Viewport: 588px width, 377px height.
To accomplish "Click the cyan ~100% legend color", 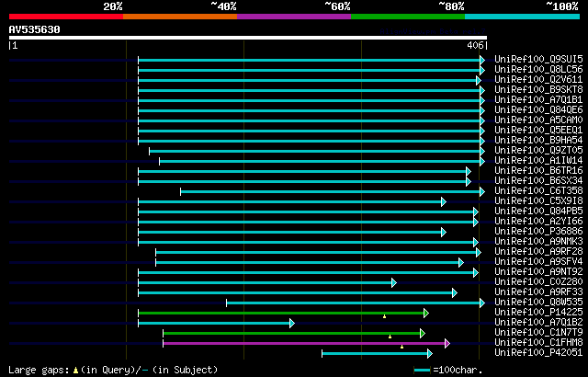I will (523, 17).
